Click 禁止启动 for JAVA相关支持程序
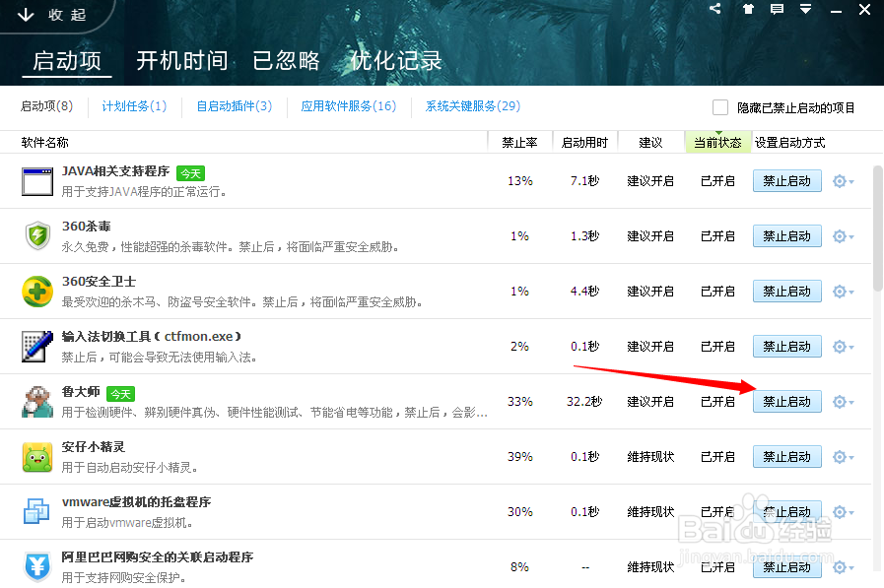Viewport: 884px width, 588px height. 787,181
